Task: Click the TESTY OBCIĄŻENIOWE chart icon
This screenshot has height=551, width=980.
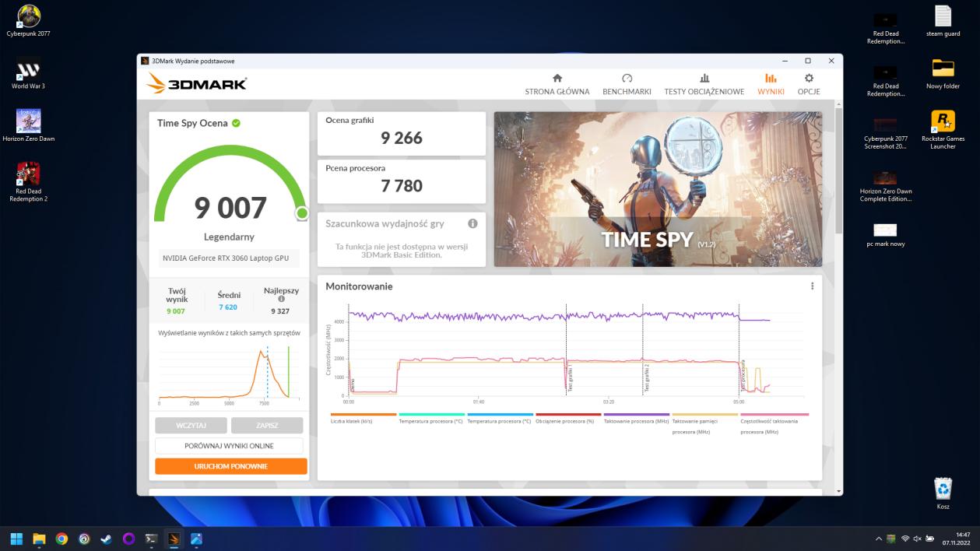Action: click(x=704, y=78)
